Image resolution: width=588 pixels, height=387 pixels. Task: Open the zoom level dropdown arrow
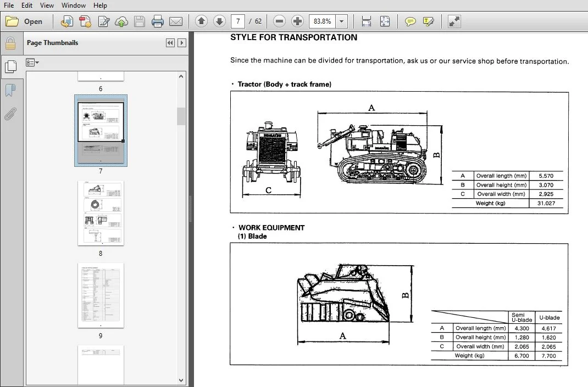[x=342, y=21]
